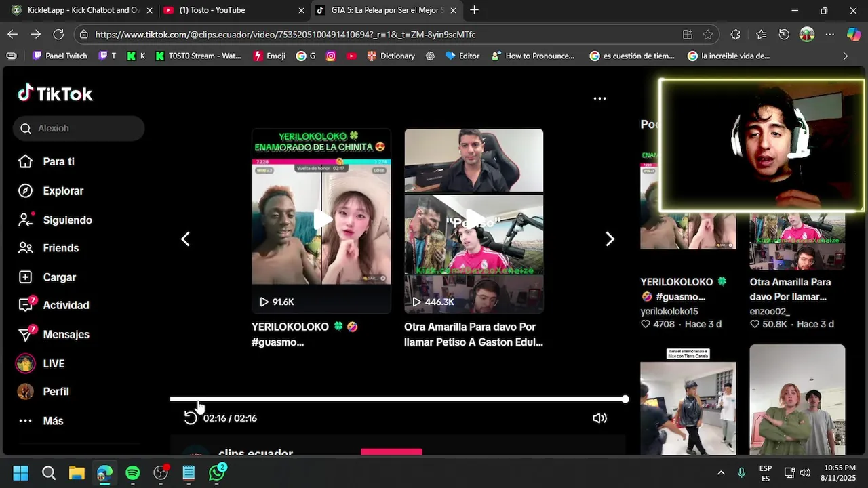Image resolution: width=868 pixels, height=488 pixels.
Task: Click the taskbar microphone icon
Action: tap(741, 472)
